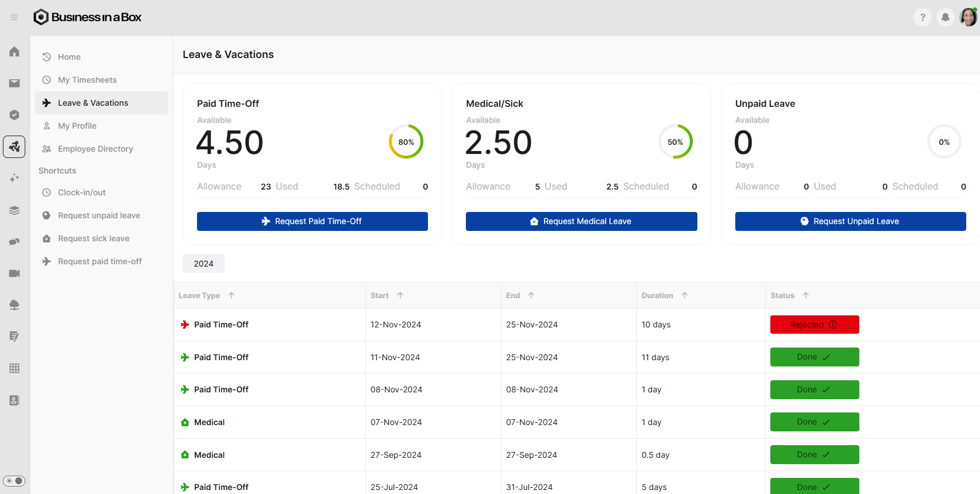Screen dimensions: 980x494
Task: Sort by End column arrow
Action: [531, 295]
